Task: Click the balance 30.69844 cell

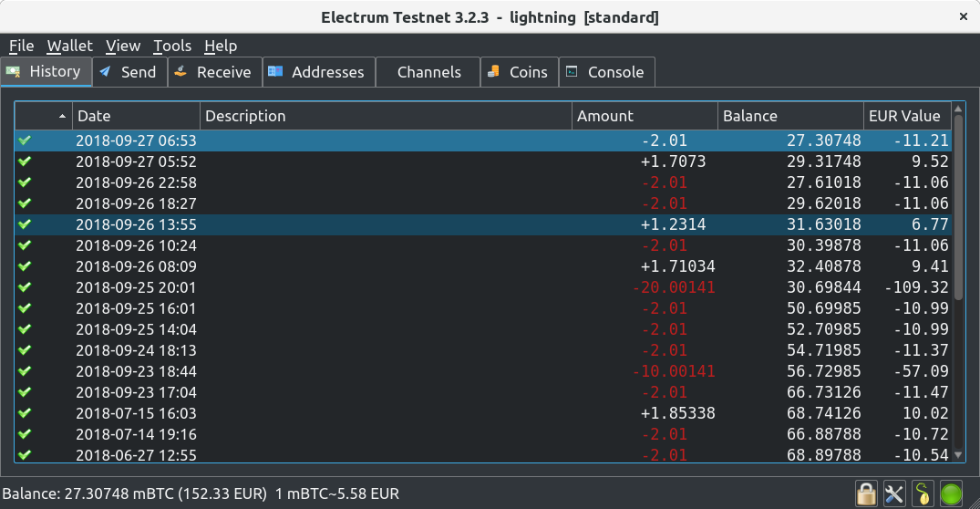Action: (x=824, y=287)
